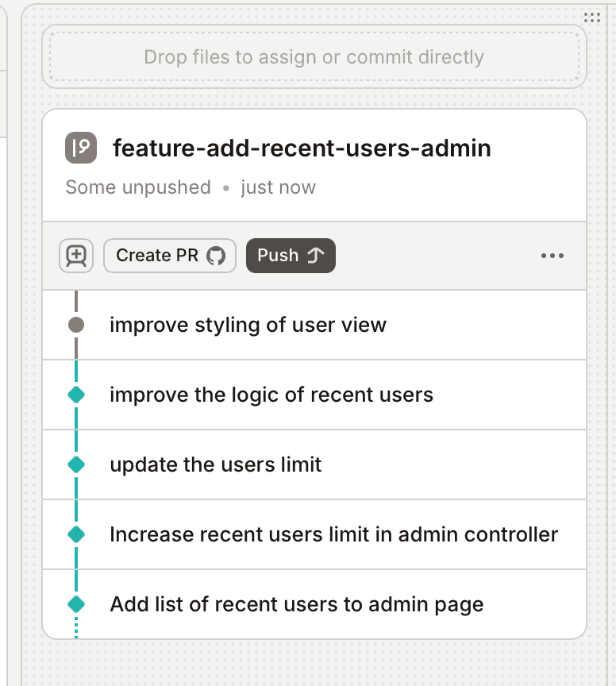Click the teal diamond beside 'improve the logic of recent users'
This screenshot has width=616, height=686.
tap(75, 395)
